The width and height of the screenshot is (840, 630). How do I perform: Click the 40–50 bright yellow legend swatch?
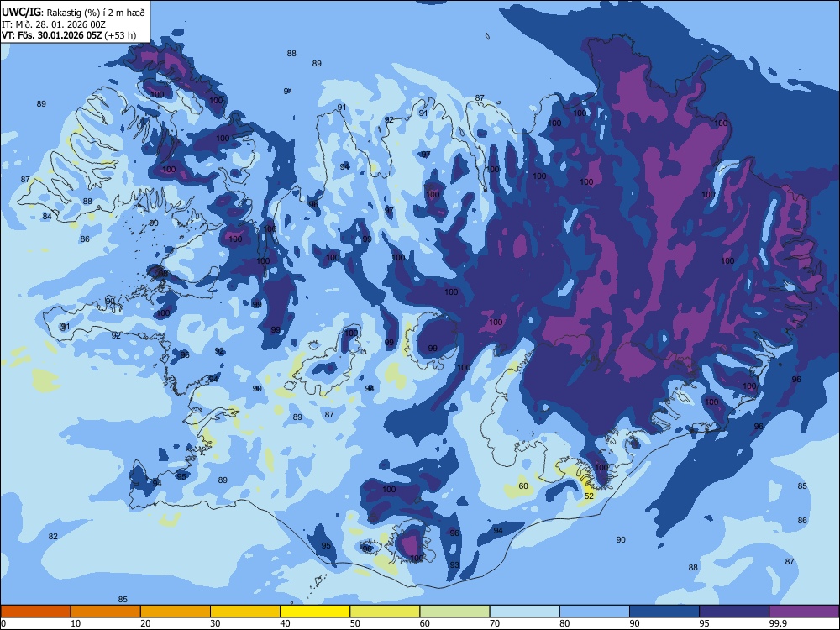tap(315, 612)
